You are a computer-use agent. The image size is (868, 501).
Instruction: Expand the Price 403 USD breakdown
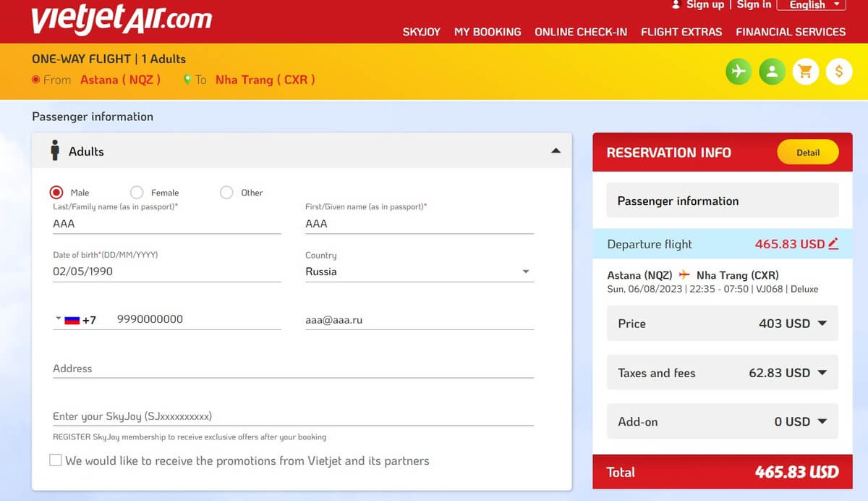[x=722, y=323]
